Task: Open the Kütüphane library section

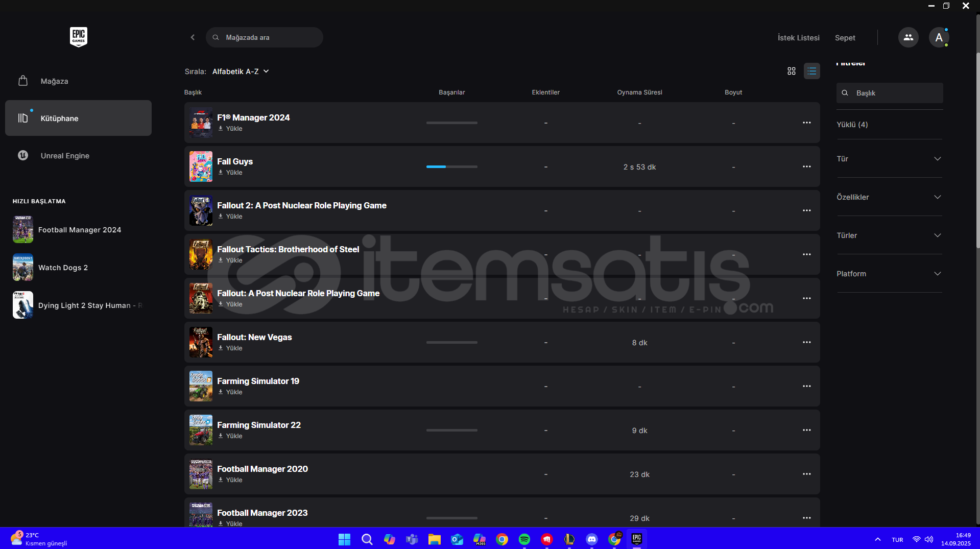Action: click(78, 118)
